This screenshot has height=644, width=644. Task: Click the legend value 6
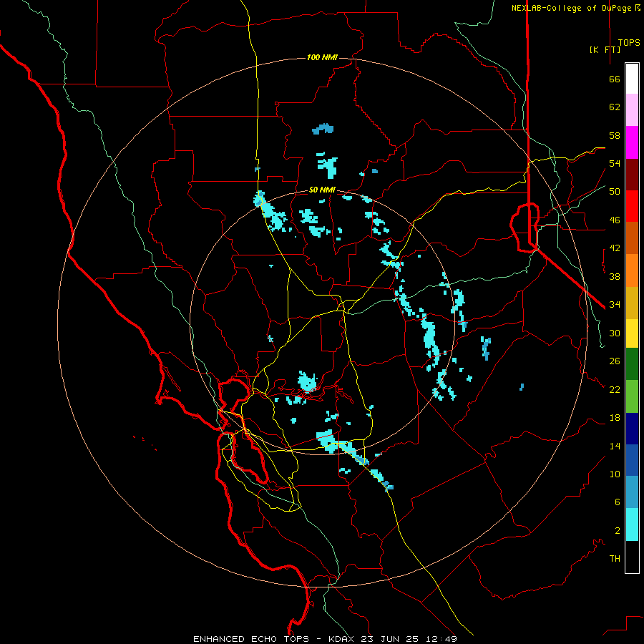click(x=617, y=502)
